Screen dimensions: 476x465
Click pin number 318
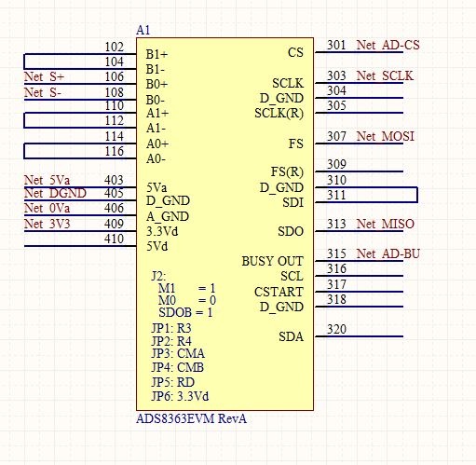[x=336, y=299]
